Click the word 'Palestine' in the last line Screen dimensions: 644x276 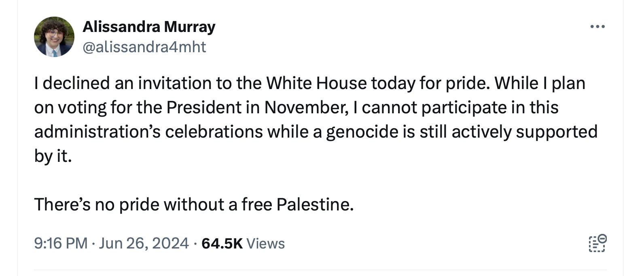pos(315,205)
